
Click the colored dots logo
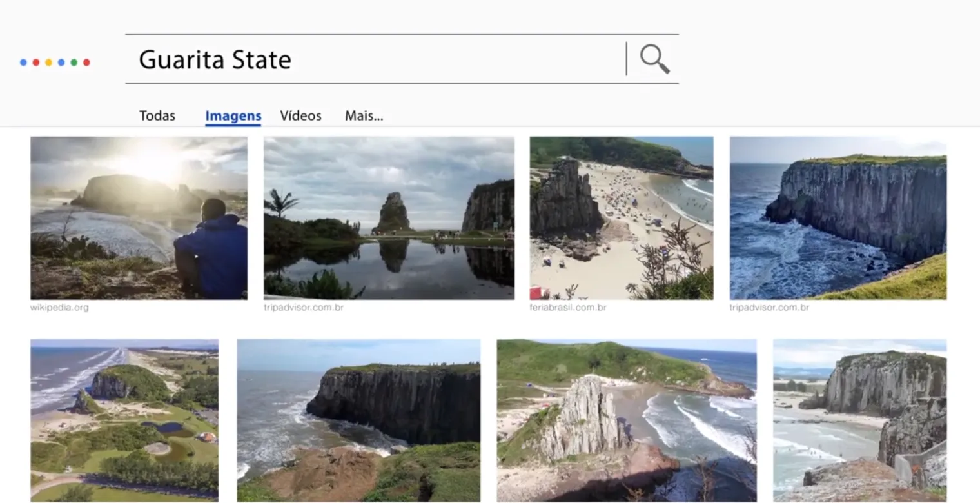55,63
